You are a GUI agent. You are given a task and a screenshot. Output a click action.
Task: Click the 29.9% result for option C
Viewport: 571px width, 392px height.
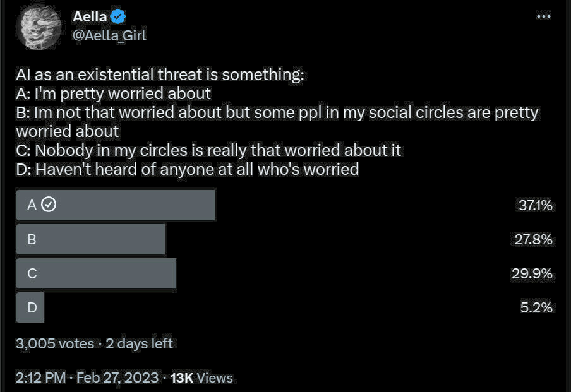(x=534, y=273)
